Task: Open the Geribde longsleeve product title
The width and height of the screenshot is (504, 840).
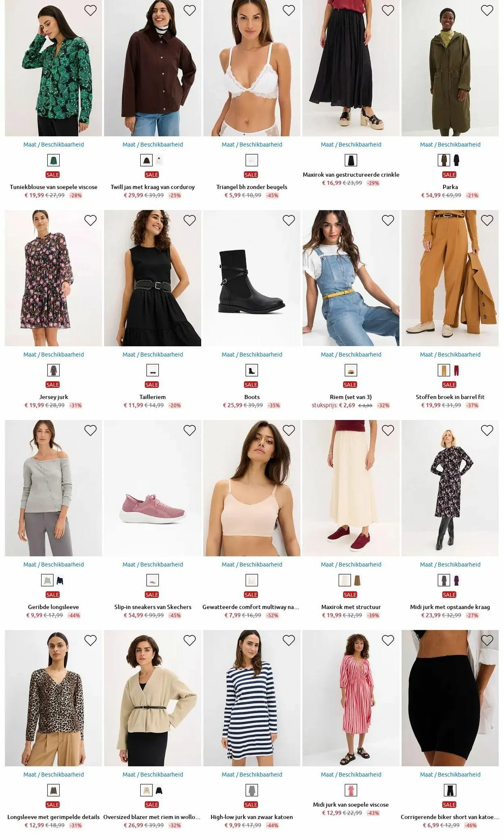Action: 54,607
